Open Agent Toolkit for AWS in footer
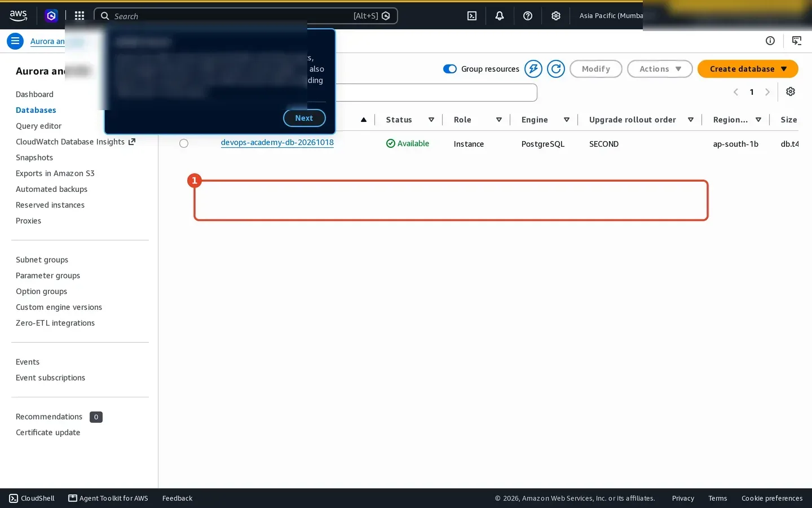 click(108, 498)
